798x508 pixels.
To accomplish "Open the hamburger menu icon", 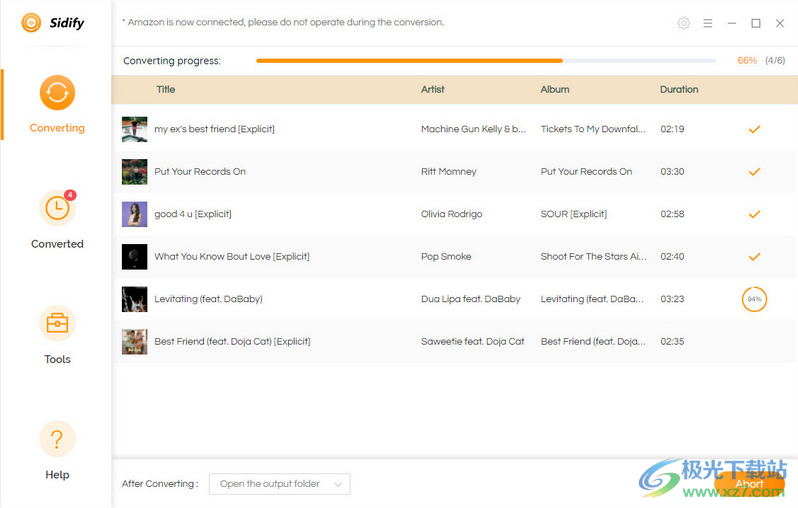I will (x=707, y=23).
